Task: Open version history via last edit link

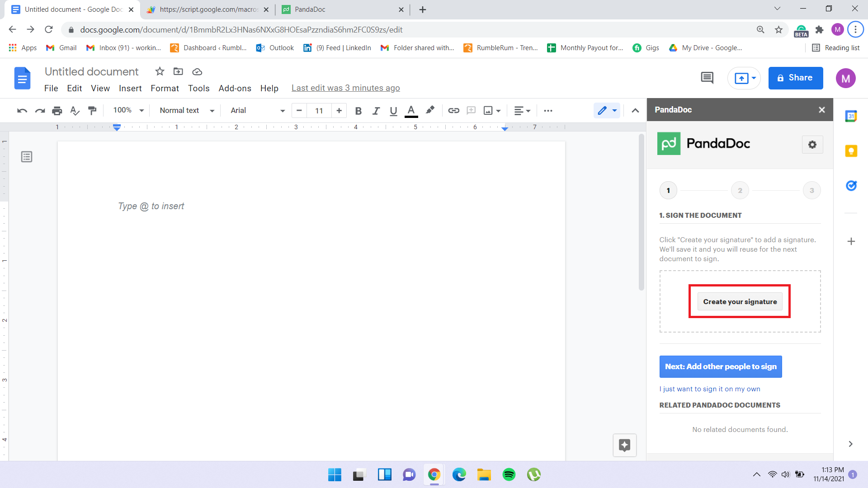Action: coord(346,88)
